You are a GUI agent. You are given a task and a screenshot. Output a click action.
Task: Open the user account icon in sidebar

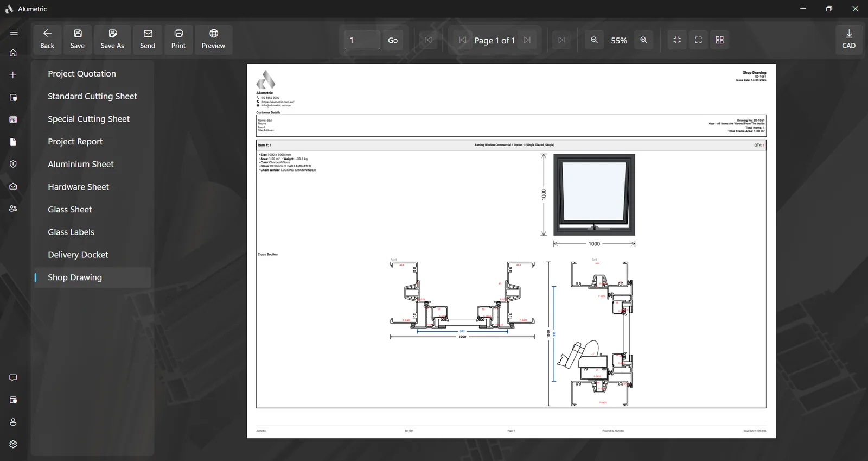click(14, 422)
